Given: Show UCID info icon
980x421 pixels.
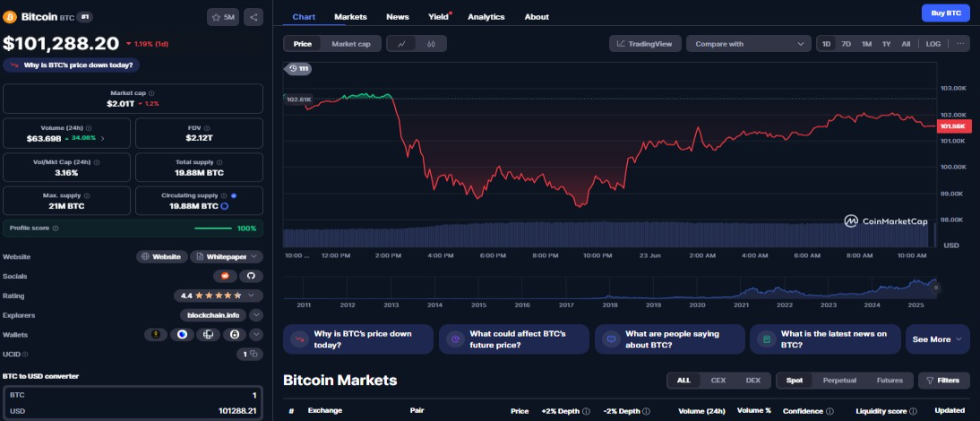Looking at the screenshot, I should [25, 354].
